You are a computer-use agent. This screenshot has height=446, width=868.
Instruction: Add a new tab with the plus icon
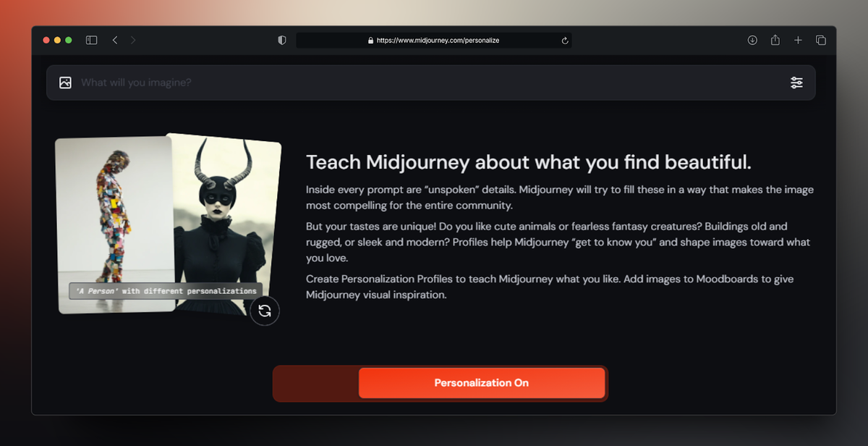[799, 41]
